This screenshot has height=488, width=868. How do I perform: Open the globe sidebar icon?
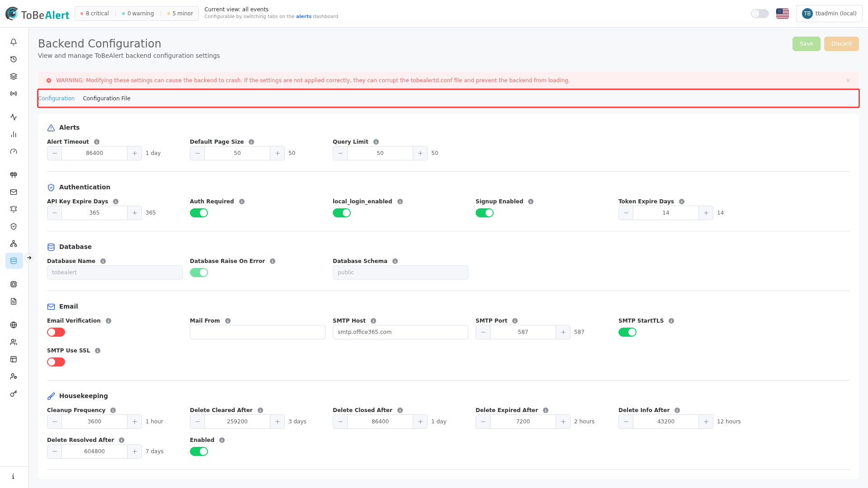click(x=14, y=325)
